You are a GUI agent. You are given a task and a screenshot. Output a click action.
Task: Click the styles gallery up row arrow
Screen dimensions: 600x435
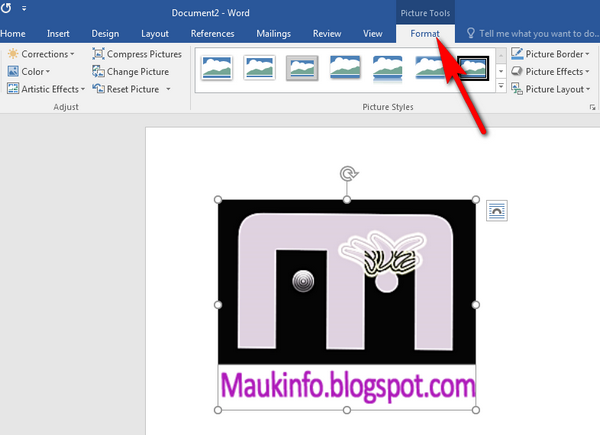pyautogui.click(x=501, y=56)
